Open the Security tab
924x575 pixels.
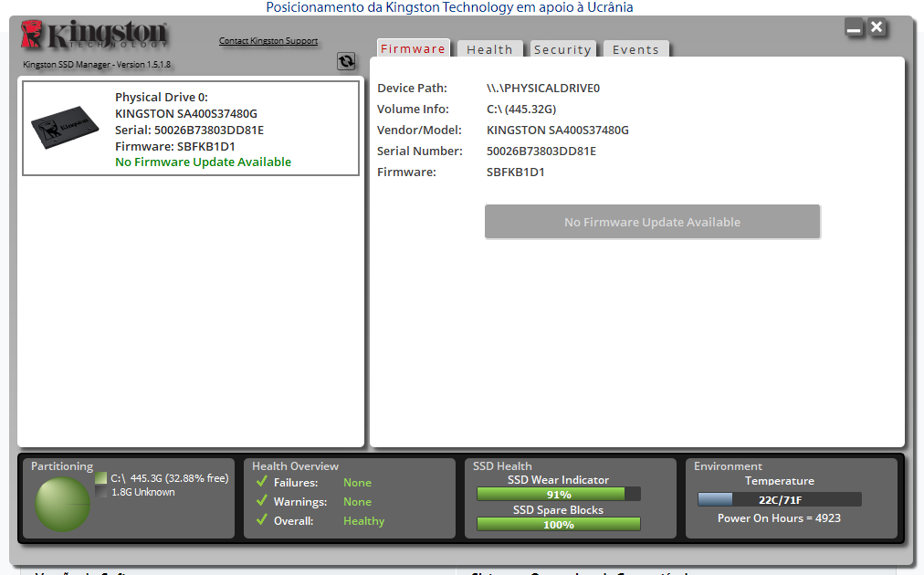point(562,49)
